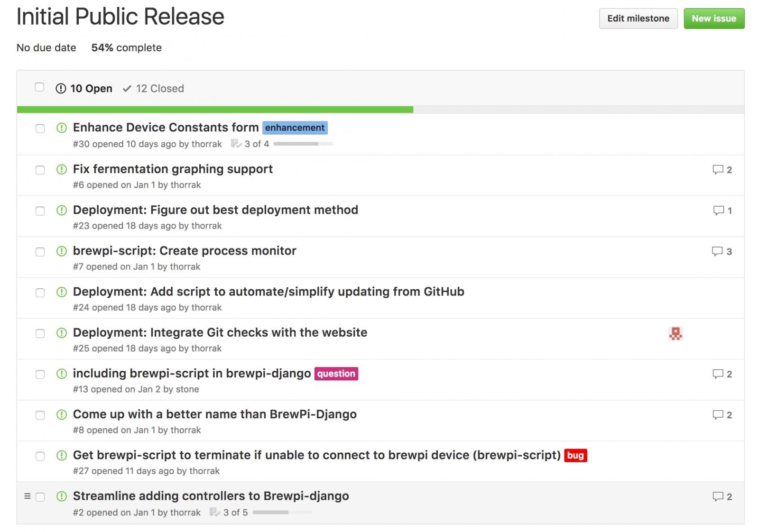This screenshot has height=532, width=759.
Task: Click assignee avatar on Integrate Git checks issue
Action: point(676,333)
